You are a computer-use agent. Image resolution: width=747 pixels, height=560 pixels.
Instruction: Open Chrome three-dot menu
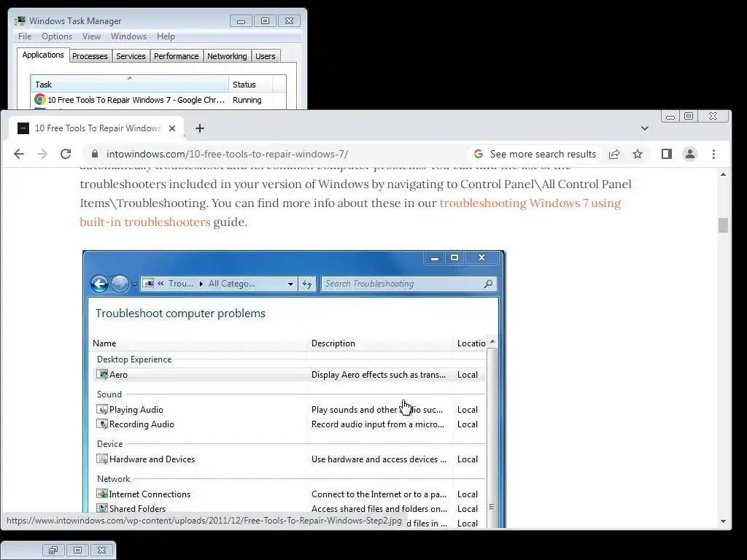pos(713,154)
